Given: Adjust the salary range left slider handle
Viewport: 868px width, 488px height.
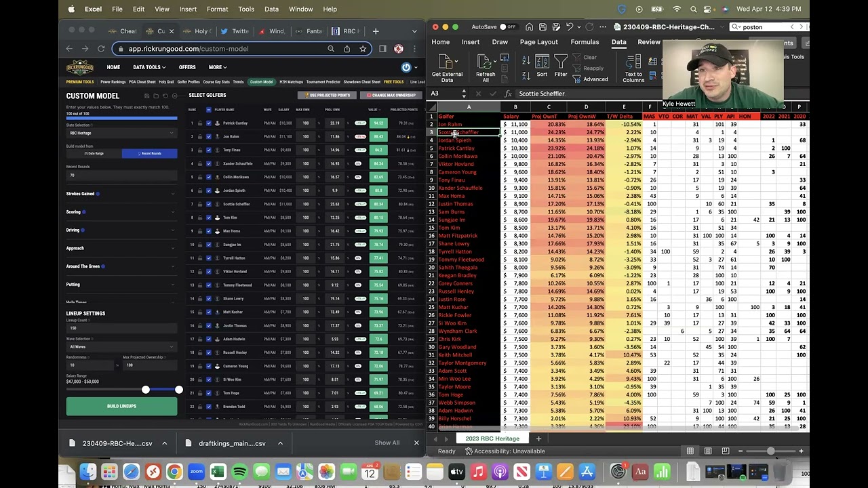Looking at the screenshot, I should tap(145, 390).
